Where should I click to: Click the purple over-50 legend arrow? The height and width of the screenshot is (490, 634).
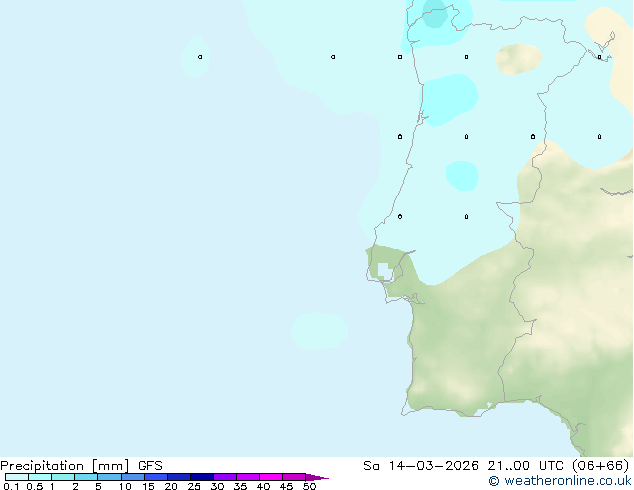tap(317, 477)
